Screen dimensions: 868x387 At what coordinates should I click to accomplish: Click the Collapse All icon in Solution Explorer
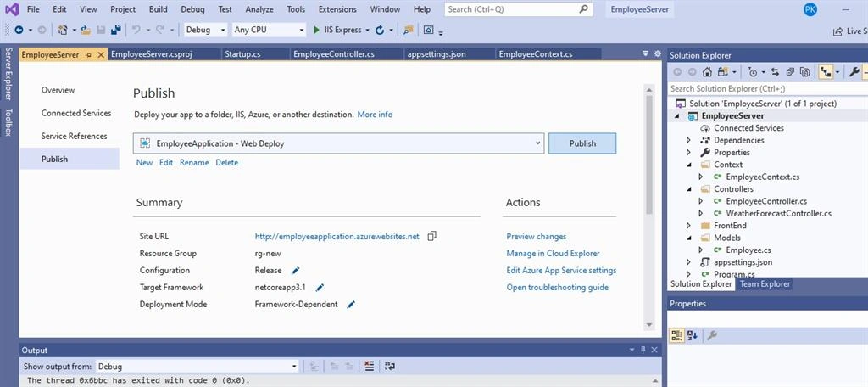791,72
